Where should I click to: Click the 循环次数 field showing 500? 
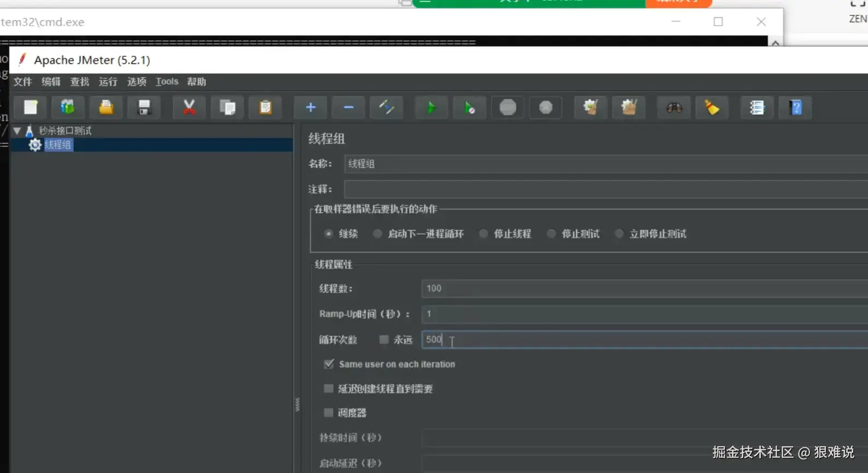645,340
